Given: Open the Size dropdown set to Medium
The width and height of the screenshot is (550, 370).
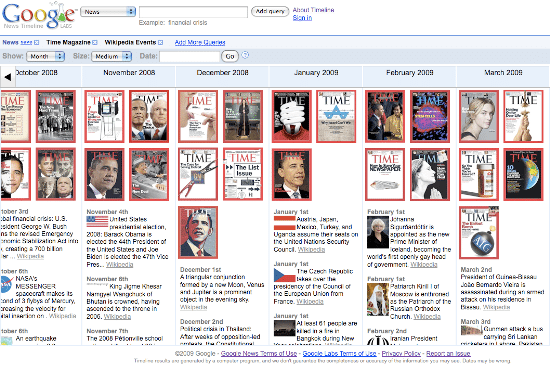Looking at the screenshot, I should coord(112,56).
